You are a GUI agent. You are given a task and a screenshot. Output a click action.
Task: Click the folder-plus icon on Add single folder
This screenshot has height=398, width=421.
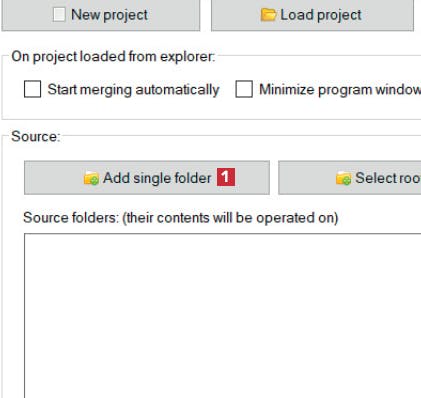[91, 178]
